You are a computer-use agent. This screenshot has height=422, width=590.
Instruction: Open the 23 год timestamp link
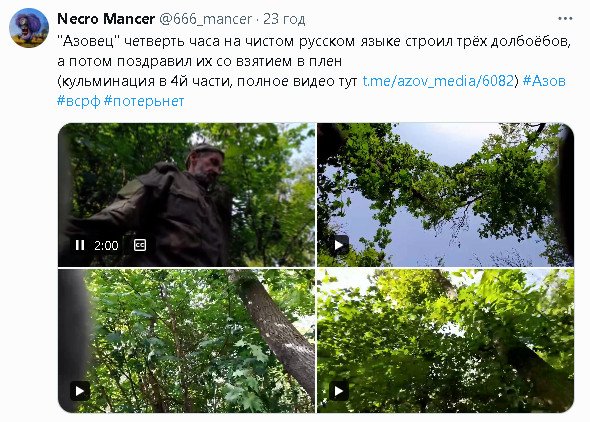[284, 19]
